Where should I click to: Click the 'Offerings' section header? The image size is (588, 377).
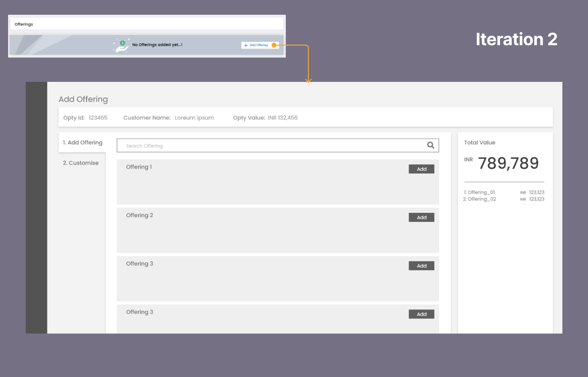click(24, 24)
